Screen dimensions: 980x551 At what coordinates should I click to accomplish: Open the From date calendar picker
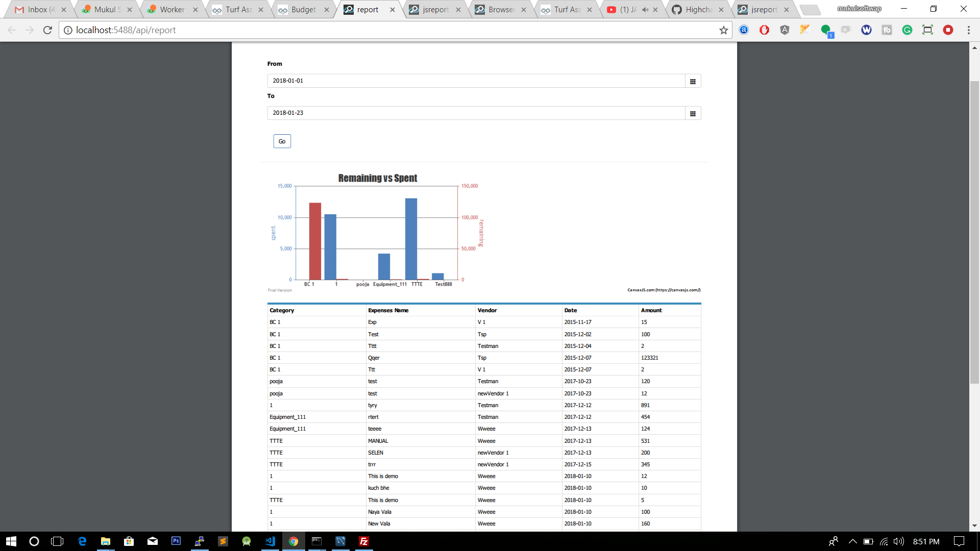[693, 81]
